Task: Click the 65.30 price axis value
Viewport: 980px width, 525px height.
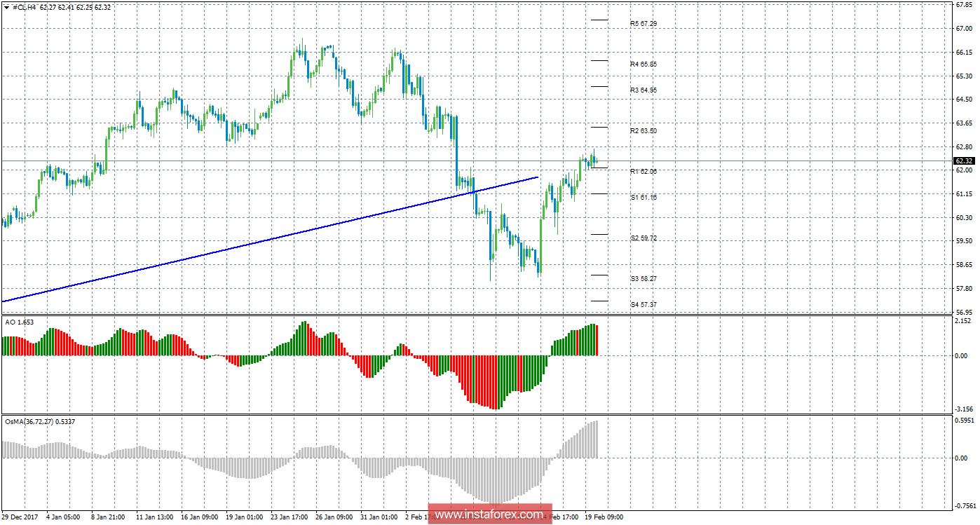Action: point(964,76)
